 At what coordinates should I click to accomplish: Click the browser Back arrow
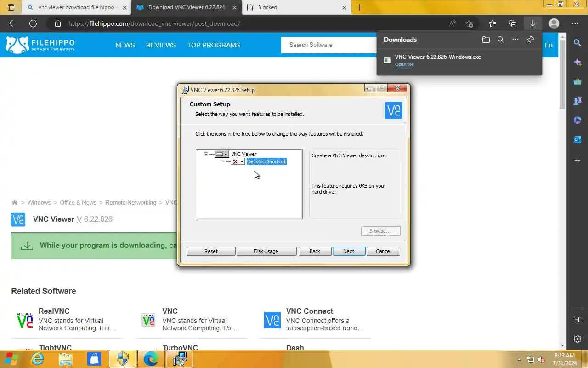tap(13, 23)
